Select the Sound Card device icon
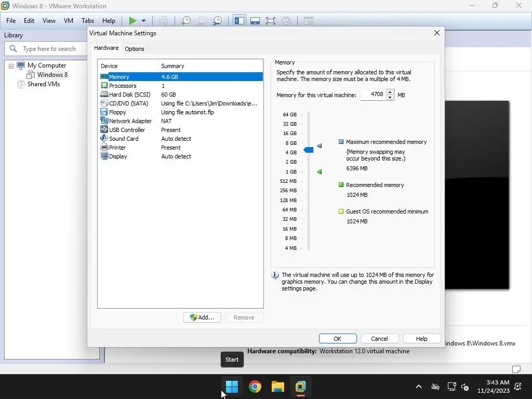The height and width of the screenshot is (399, 532). (104, 138)
